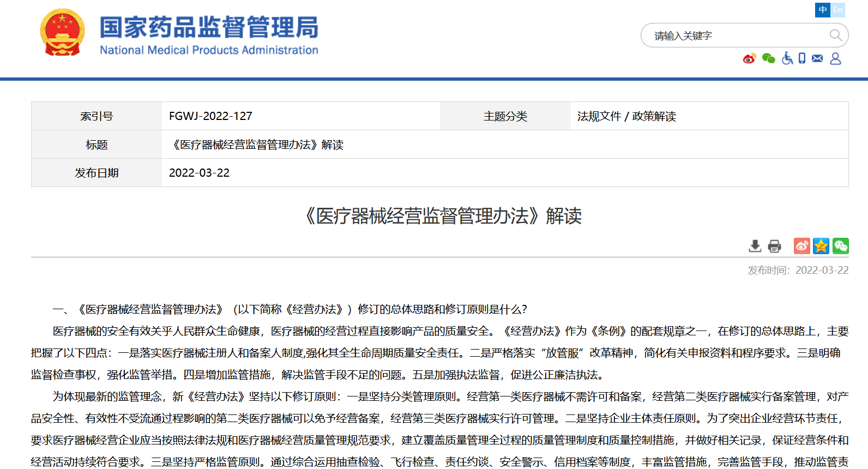Click the paragraph beginning 医疗器械的安全有效
This screenshot has width=868, height=469.
coord(439,353)
